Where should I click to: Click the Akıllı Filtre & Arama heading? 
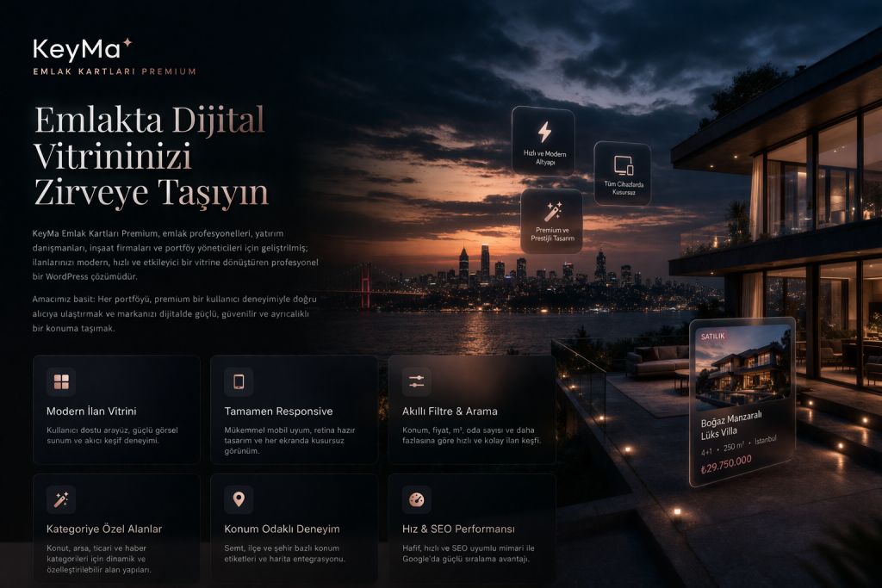tap(450, 412)
